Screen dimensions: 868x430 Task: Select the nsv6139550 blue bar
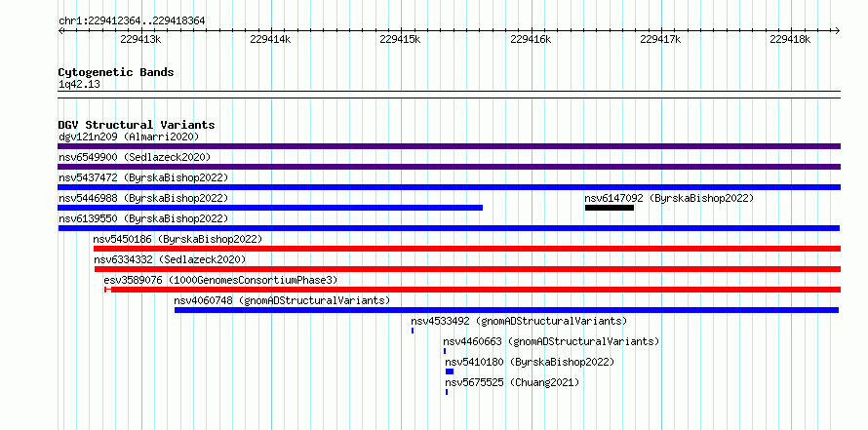click(449, 228)
